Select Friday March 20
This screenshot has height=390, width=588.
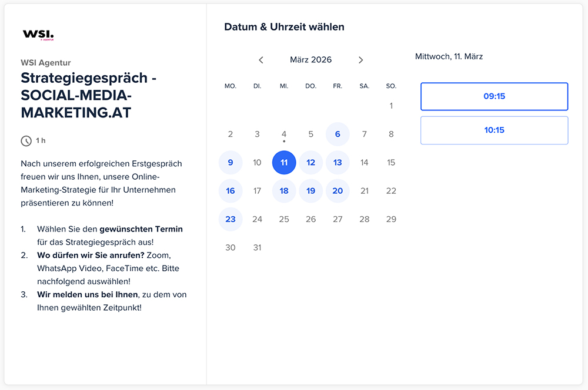click(338, 191)
